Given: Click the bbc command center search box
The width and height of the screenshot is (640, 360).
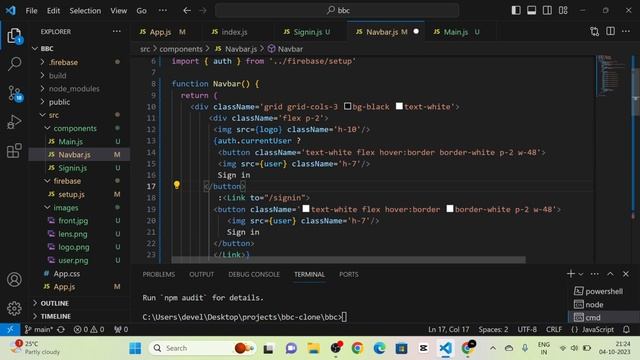Looking at the screenshot, I should pos(337,10).
